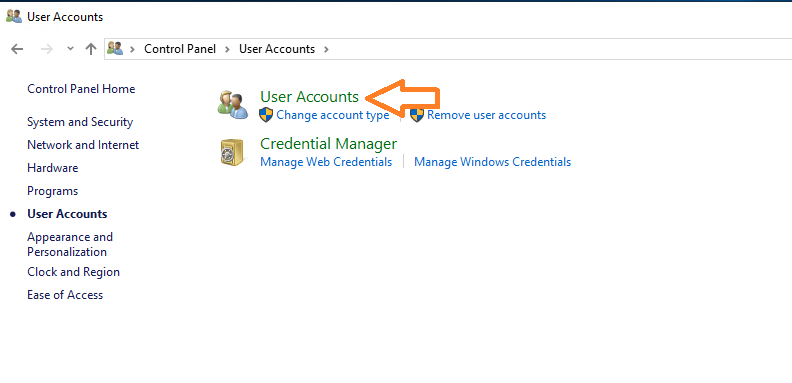Open Manage Windows Credentials link

492,162
